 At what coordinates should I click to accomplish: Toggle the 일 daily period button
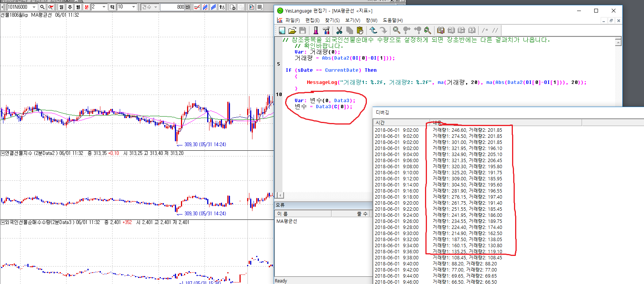pyautogui.click(x=62, y=7)
